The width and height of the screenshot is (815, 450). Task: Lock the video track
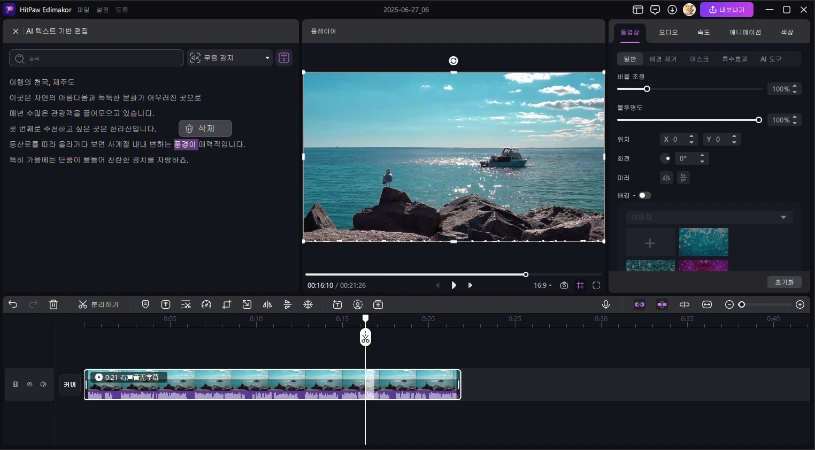pos(15,384)
